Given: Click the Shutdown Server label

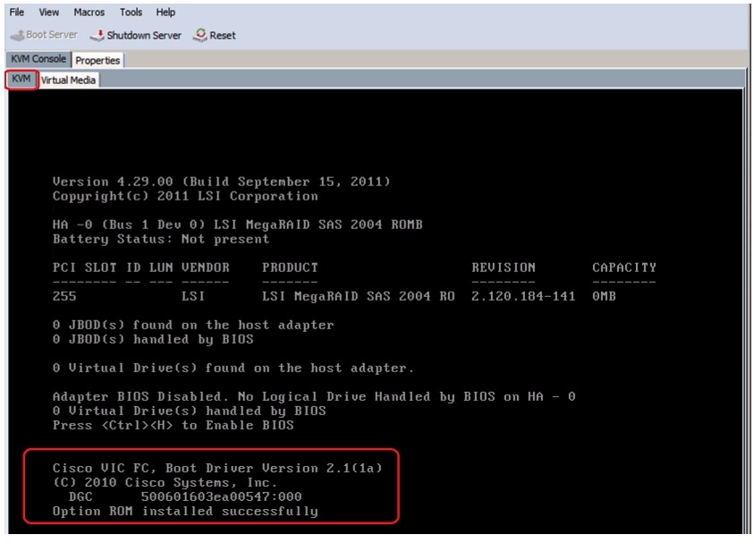Looking at the screenshot, I should [x=144, y=35].
